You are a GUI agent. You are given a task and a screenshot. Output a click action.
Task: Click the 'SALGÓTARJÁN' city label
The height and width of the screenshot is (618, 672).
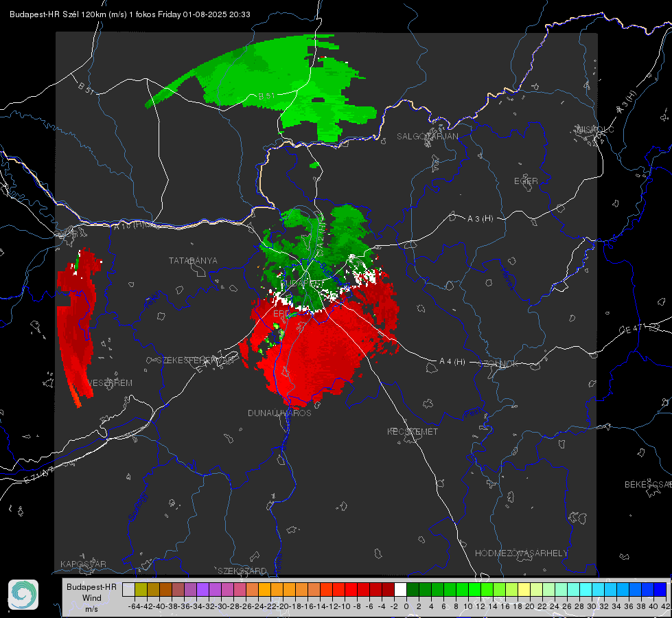(427, 137)
